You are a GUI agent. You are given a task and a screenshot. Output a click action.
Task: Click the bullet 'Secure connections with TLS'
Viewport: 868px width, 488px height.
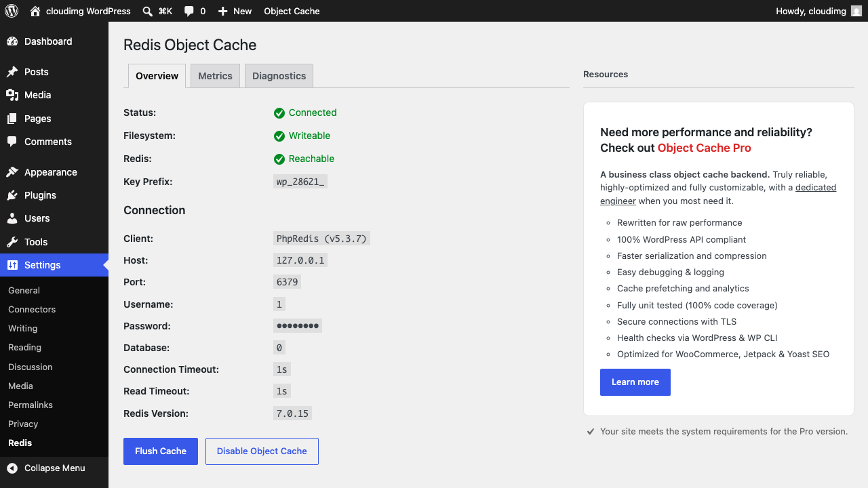point(677,322)
